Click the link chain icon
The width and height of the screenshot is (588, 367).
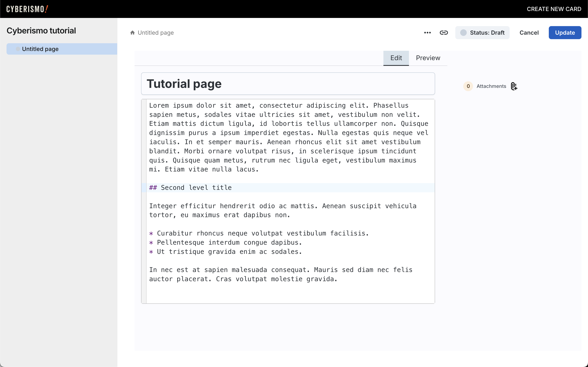pos(444,33)
